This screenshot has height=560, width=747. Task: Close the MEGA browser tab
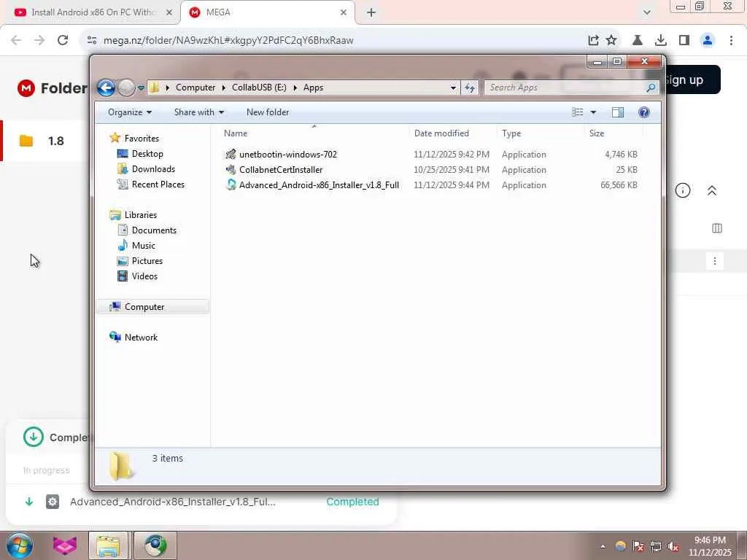tap(344, 12)
